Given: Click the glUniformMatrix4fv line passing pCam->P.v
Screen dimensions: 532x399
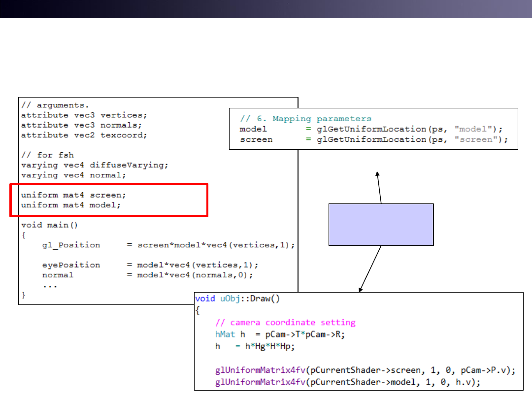Looking at the screenshot, I should 365,370.
